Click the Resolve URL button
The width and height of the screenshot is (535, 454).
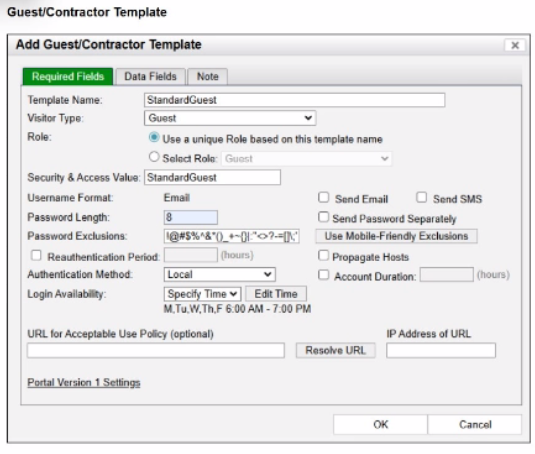[335, 350]
